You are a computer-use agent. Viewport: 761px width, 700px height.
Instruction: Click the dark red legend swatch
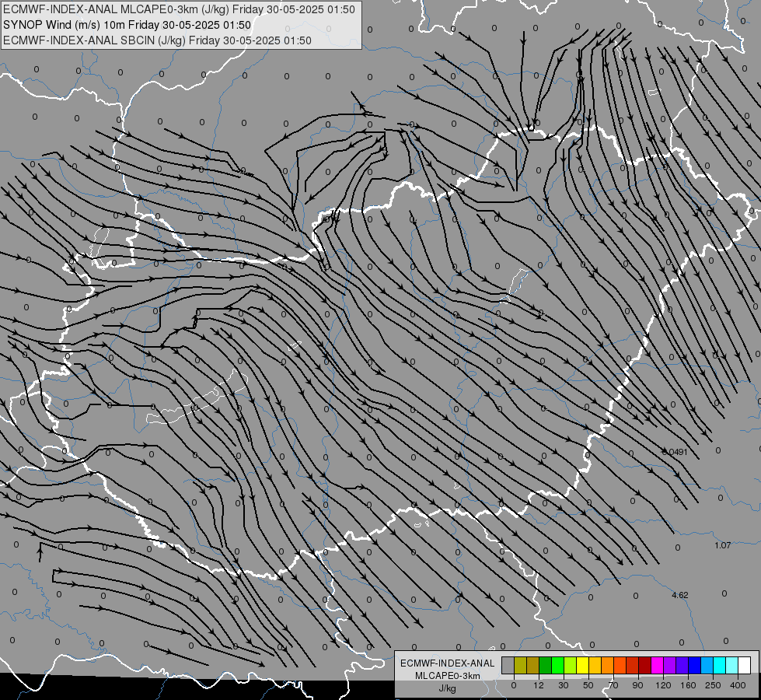pos(645,665)
